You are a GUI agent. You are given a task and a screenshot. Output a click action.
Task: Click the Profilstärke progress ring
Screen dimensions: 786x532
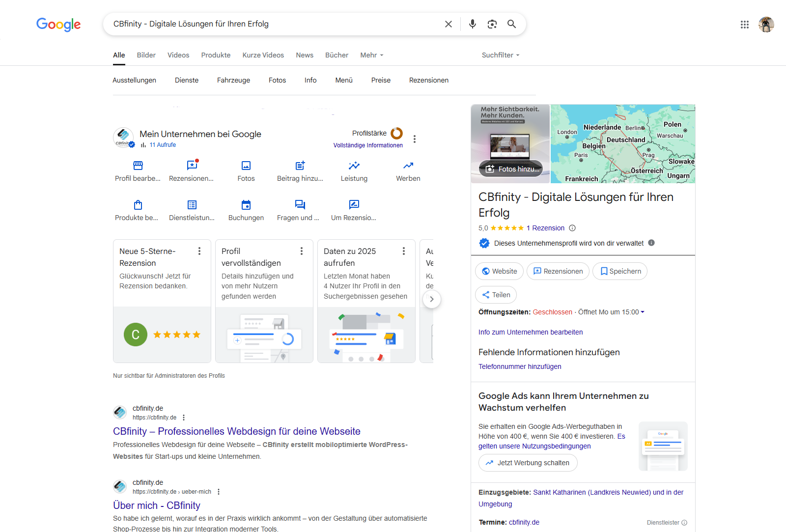(x=396, y=133)
